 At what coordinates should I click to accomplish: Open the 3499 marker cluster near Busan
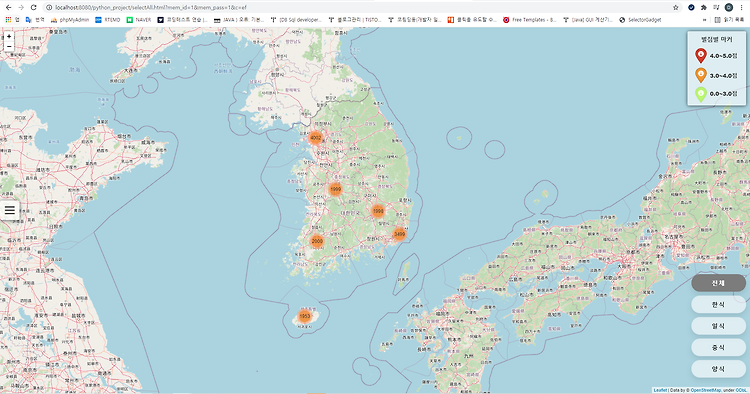click(399, 234)
